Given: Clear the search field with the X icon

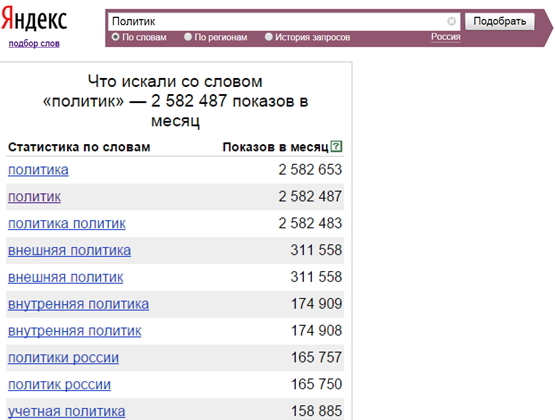Looking at the screenshot, I should [x=451, y=22].
